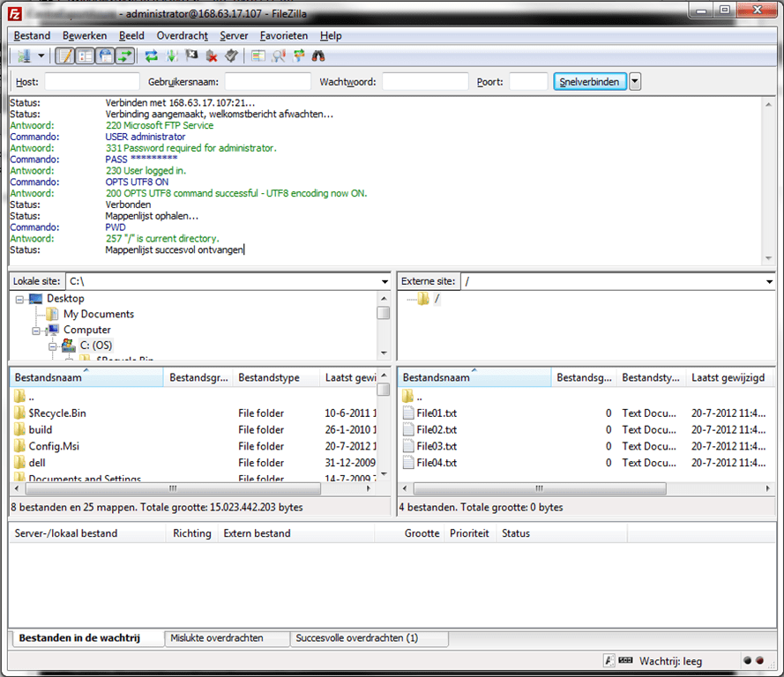Click the disconnect from server icon

pyautogui.click(x=212, y=56)
